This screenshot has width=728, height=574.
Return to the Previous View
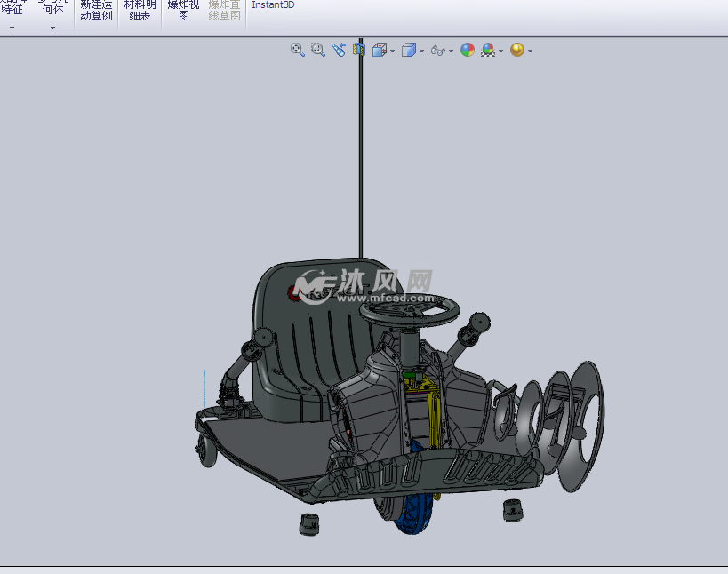click(x=339, y=50)
